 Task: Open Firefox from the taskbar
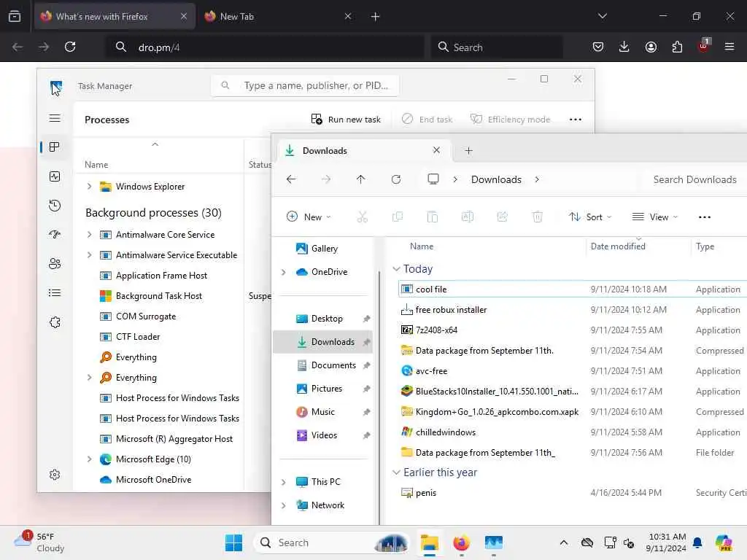coord(461,542)
